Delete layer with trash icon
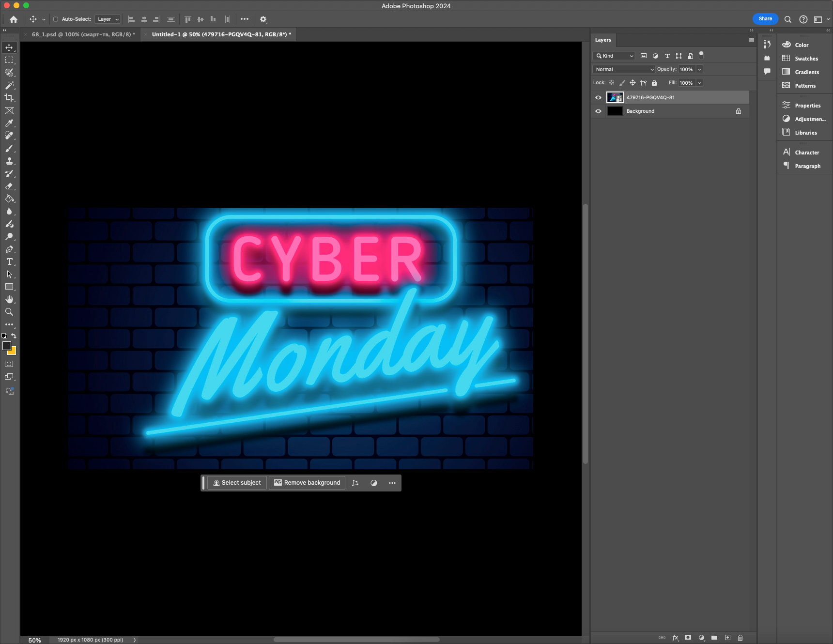833x644 pixels. click(x=740, y=638)
